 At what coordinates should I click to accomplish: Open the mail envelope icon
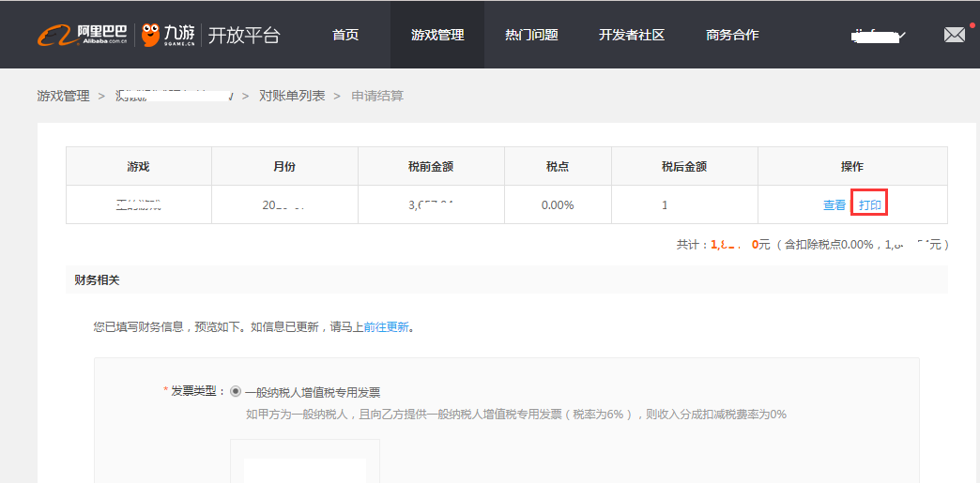pyautogui.click(x=954, y=35)
